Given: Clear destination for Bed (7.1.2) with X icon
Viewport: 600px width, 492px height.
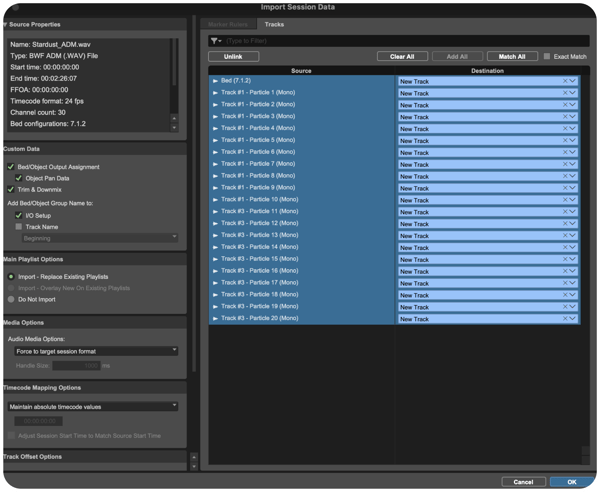Looking at the screenshot, I should click(x=565, y=81).
